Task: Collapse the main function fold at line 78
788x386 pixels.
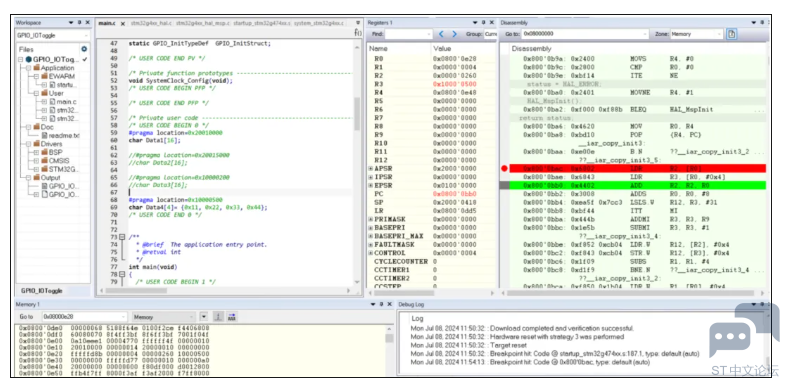Action: [122, 274]
